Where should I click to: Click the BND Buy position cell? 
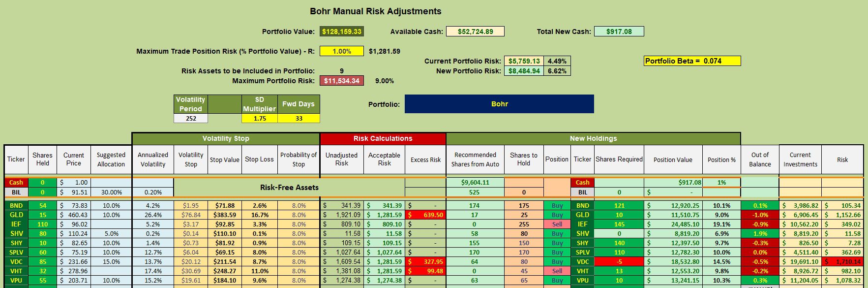tap(557, 205)
